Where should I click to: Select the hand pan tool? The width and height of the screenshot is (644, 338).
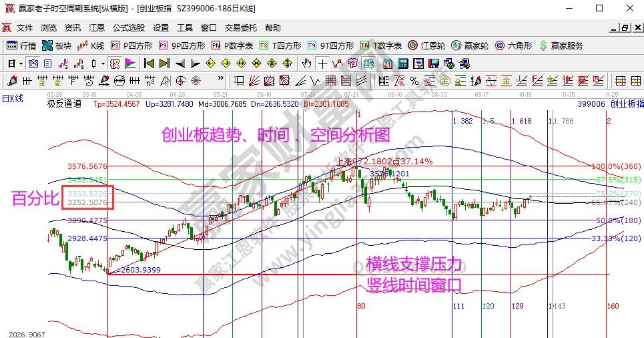pyautogui.click(x=306, y=63)
